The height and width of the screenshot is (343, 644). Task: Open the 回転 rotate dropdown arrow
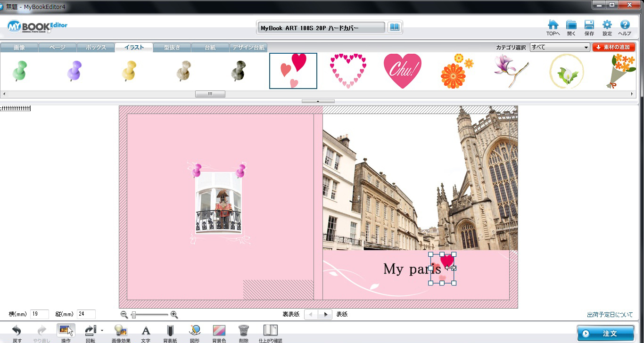pos(102,331)
